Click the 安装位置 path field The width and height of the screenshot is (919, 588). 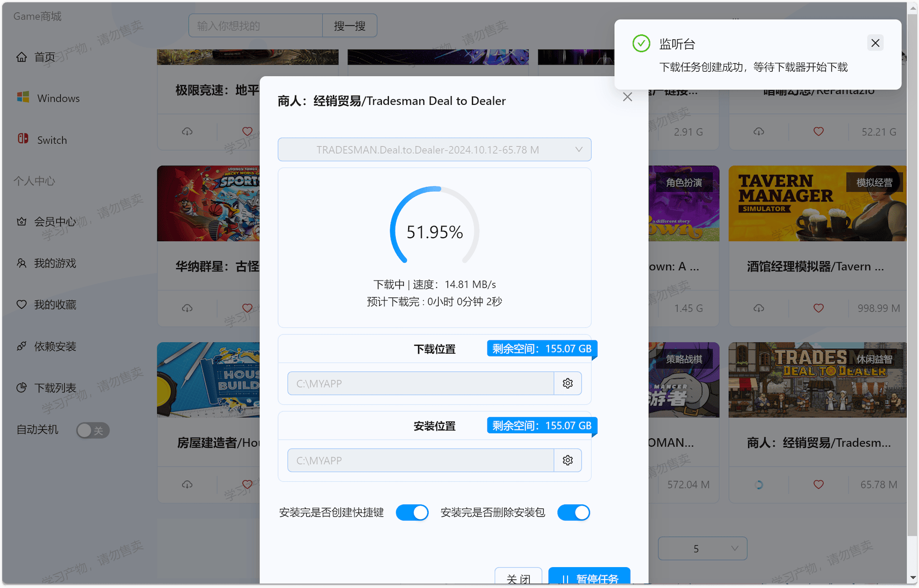point(421,461)
